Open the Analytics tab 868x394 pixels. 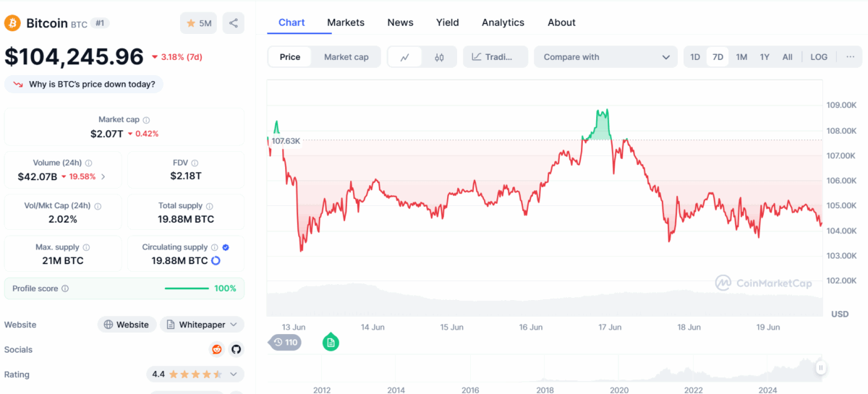click(x=503, y=22)
